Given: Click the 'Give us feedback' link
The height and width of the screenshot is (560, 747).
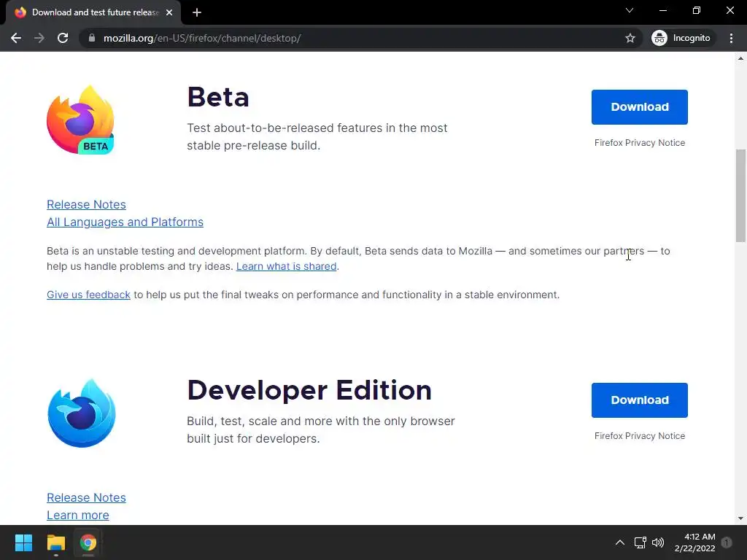Looking at the screenshot, I should coord(88,295).
